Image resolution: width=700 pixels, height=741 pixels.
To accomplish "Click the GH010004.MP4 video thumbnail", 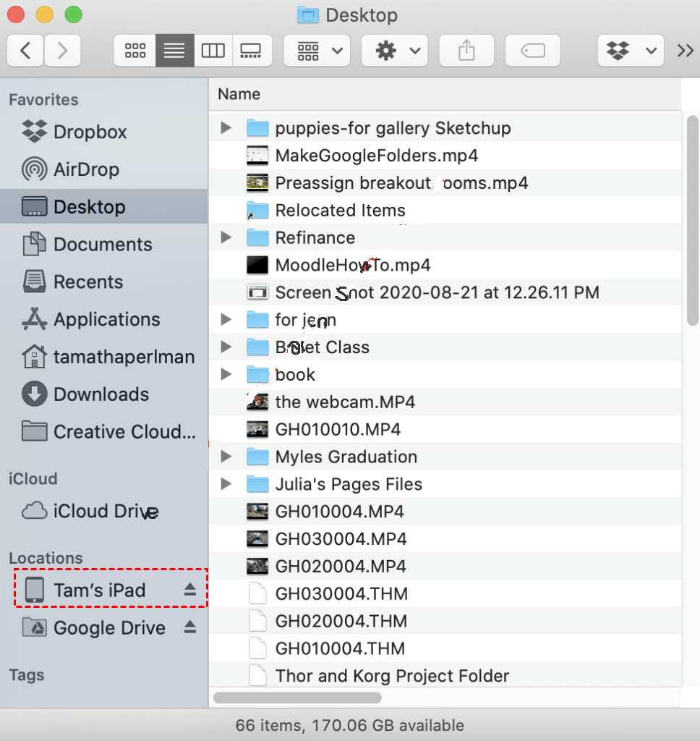I will [x=257, y=512].
